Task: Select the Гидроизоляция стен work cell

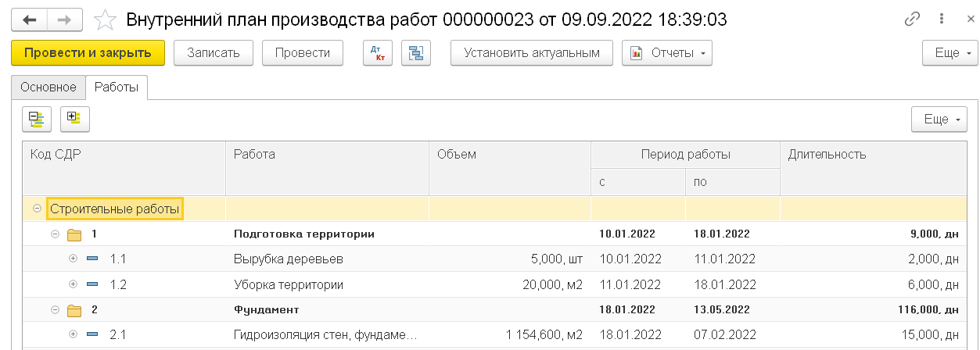Action: pos(325,335)
